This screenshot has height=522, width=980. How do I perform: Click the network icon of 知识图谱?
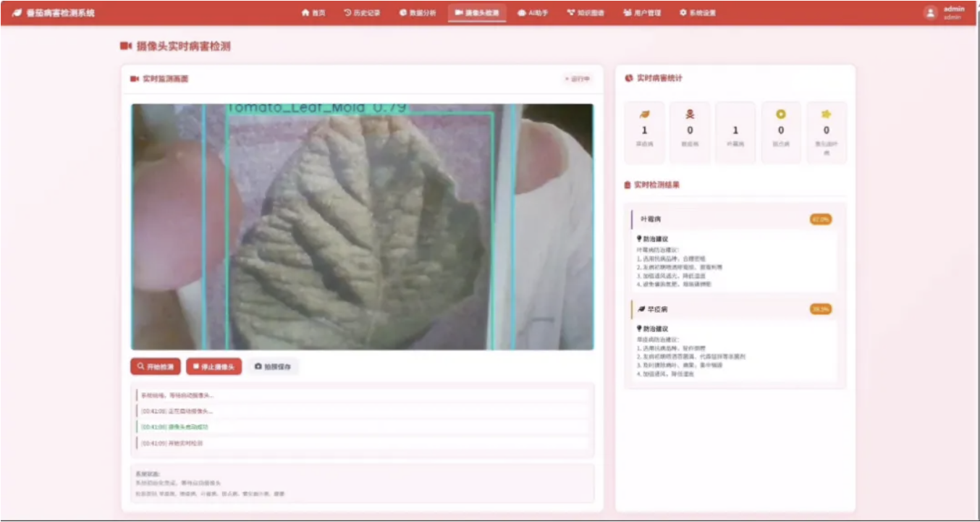[571, 13]
